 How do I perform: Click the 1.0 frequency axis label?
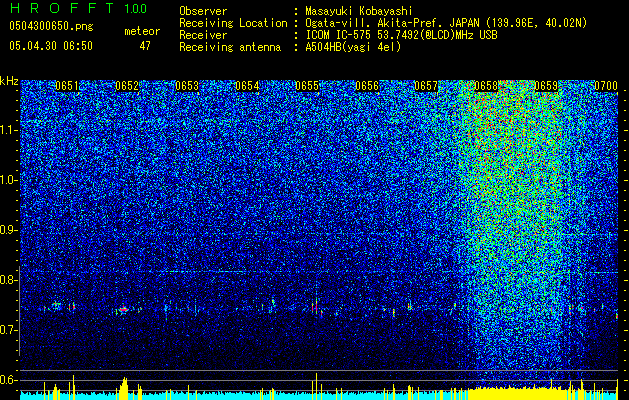click(x=8, y=180)
